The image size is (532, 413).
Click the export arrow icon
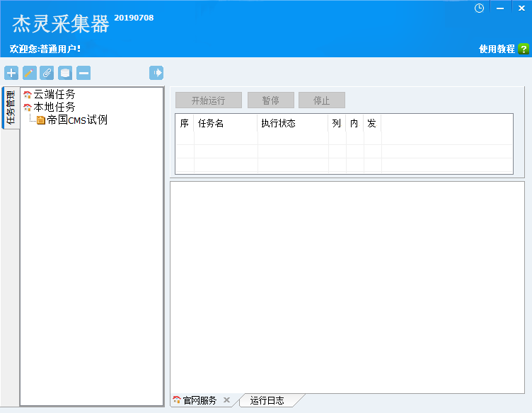pyautogui.click(x=156, y=73)
